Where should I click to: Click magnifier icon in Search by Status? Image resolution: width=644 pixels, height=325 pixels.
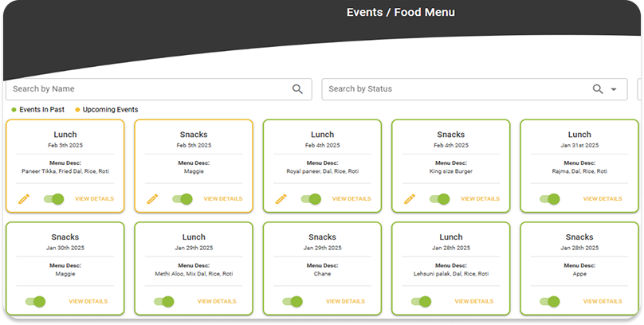(x=598, y=89)
